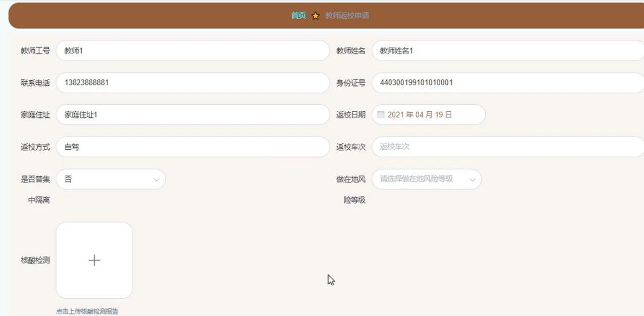Viewport: 644px width, 316px height.
Task: Click the 返校日期 label text
Action: [x=351, y=115]
